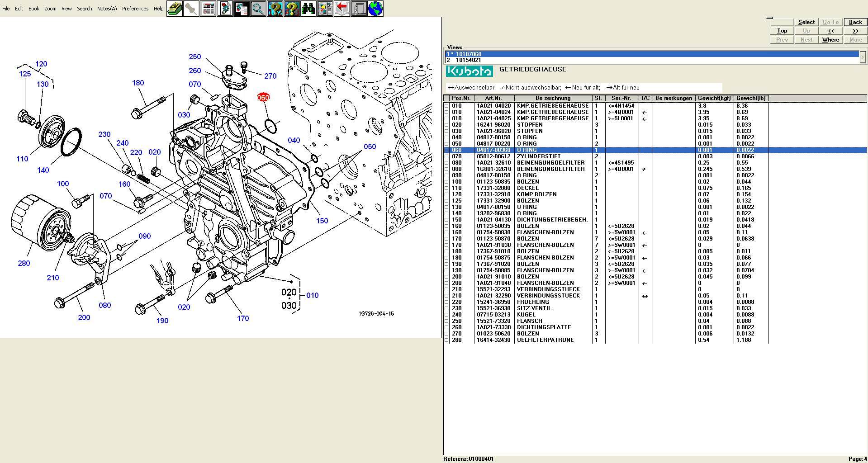Open the magnifying glass zoom tool
Viewport: 868px width, 463px height.
[258, 9]
